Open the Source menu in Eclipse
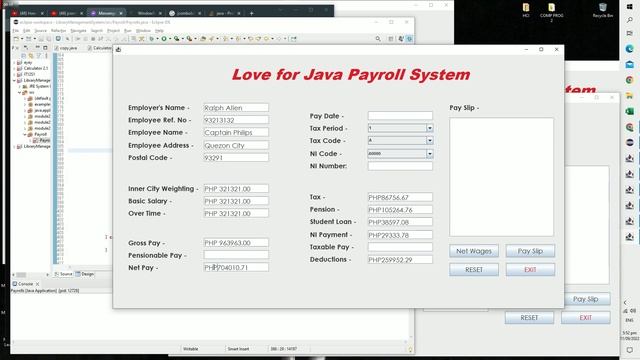Image resolution: width=640 pixels, height=360 pixels. click(x=40, y=31)
